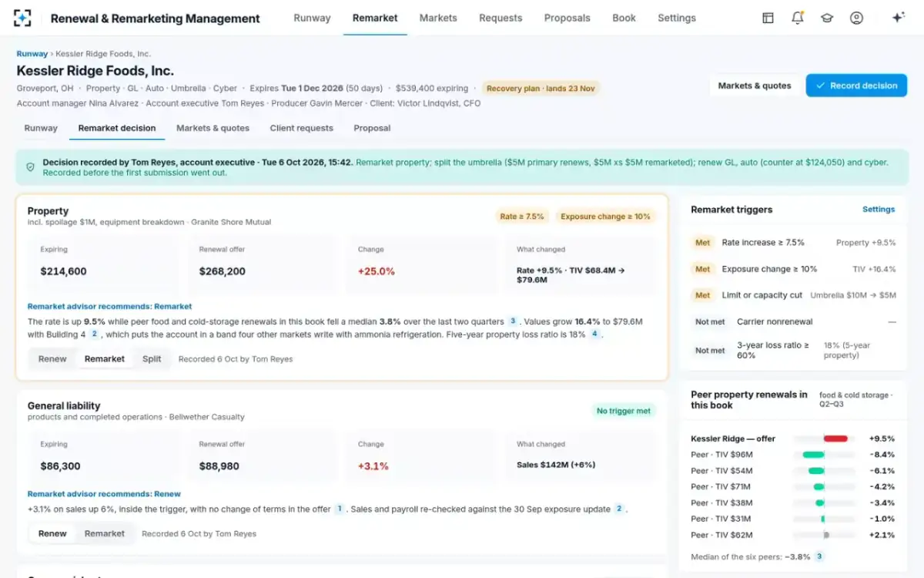Switch to the Proposal tab
The image size is (924, 578).
[372, 128]
